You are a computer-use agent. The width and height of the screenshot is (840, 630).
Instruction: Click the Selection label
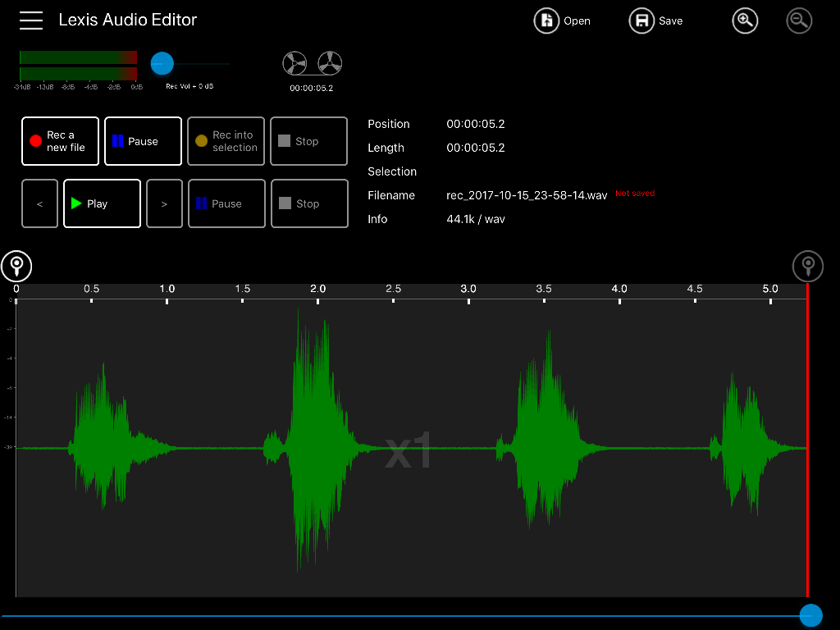tap(392, 171)
